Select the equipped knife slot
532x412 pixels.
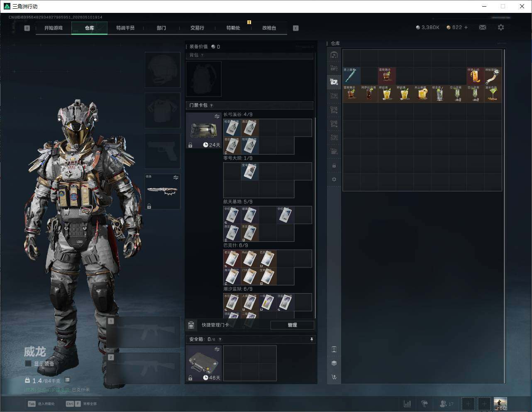(162, 191)
